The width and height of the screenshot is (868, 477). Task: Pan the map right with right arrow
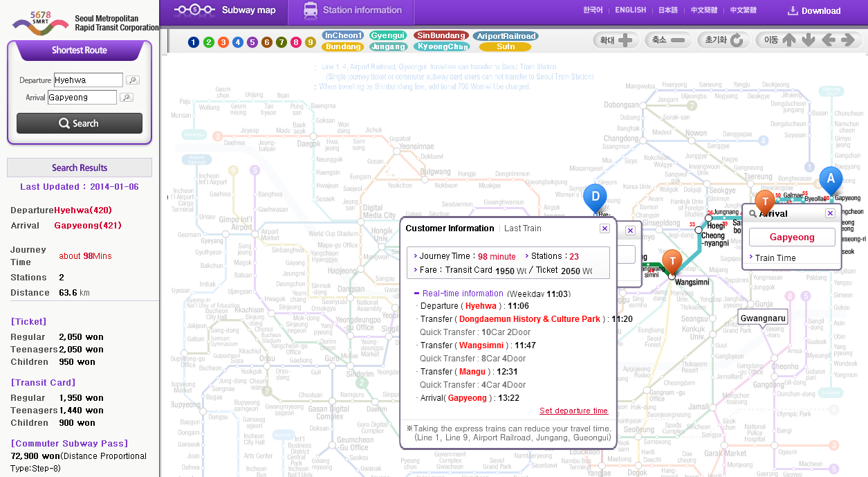(848, 40)
